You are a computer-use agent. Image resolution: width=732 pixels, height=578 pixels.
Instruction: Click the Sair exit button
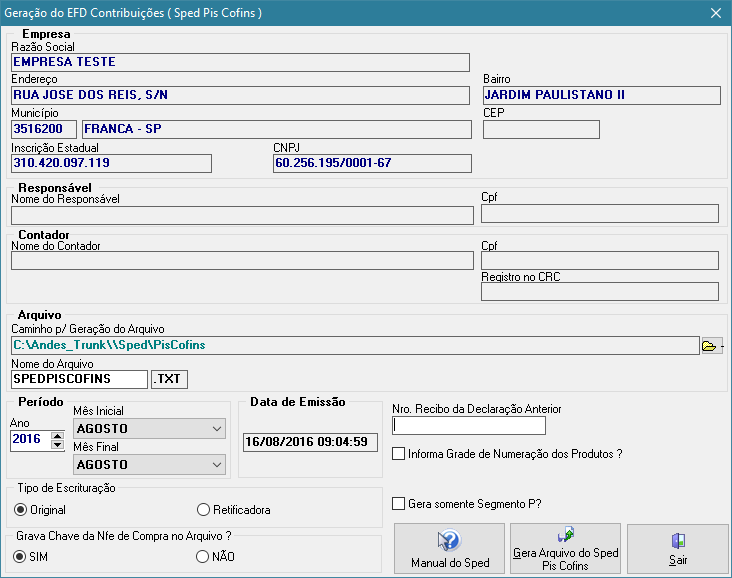pos(678,549)
